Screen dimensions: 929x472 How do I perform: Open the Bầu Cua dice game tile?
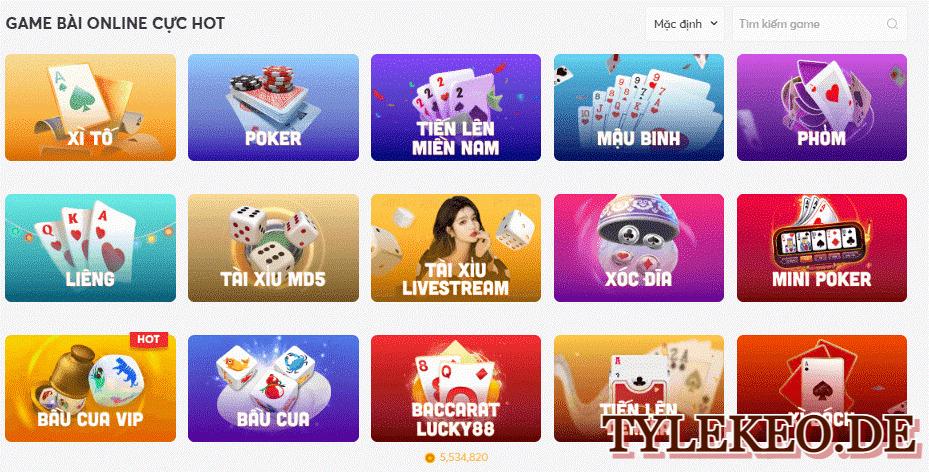pos(273,388)
